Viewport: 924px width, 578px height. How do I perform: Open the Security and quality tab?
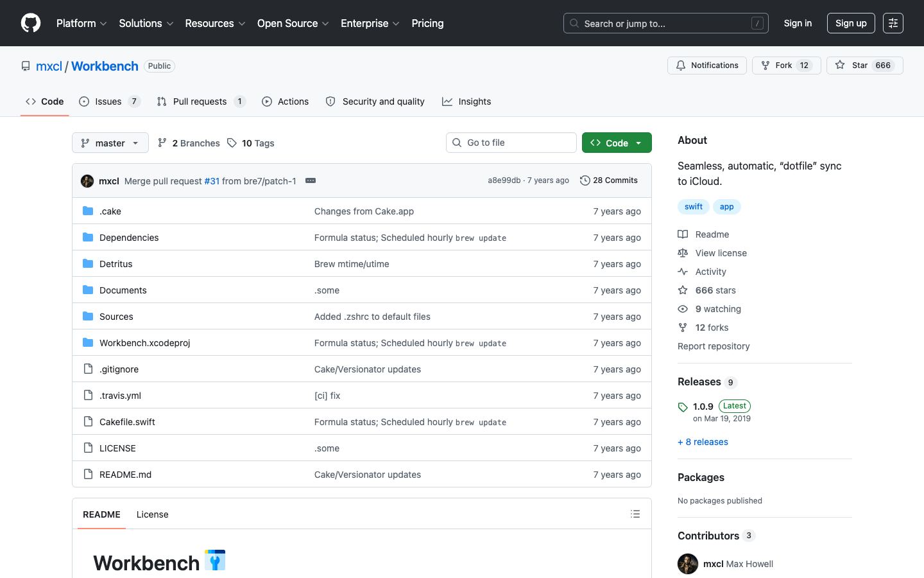coord(375,101)
